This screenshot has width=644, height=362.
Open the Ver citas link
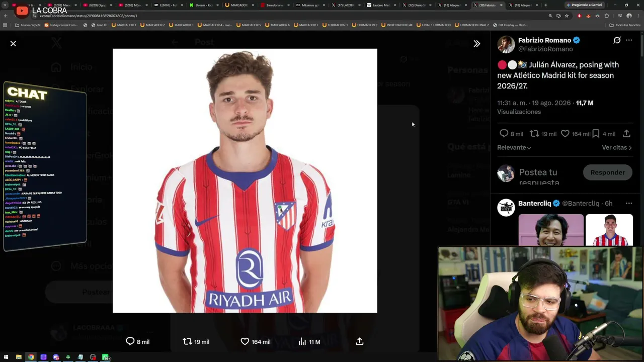(617, 147)
